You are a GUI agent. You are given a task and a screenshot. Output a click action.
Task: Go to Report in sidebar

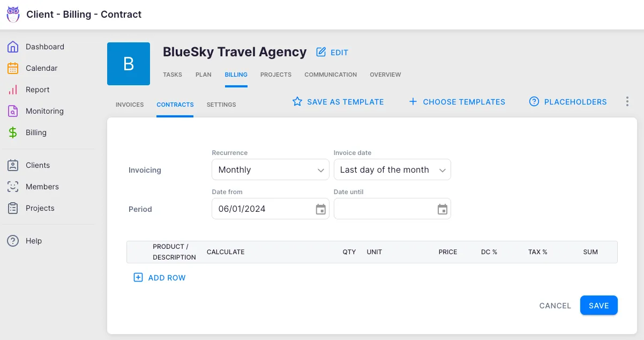37,90
